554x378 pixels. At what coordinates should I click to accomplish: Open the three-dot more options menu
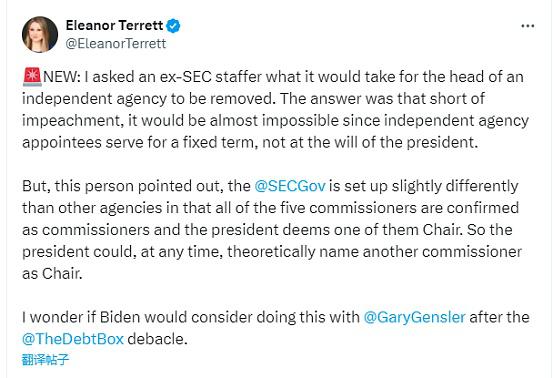(528, 26)
